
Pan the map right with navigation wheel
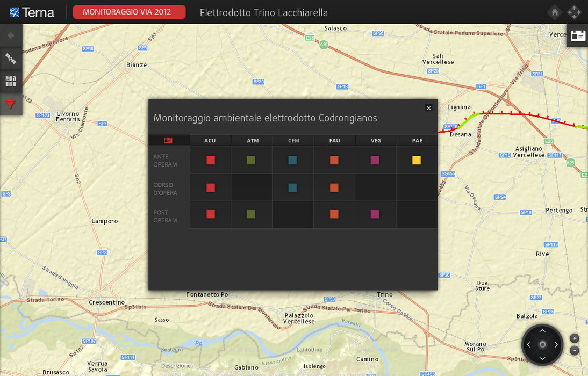[556, 344]
